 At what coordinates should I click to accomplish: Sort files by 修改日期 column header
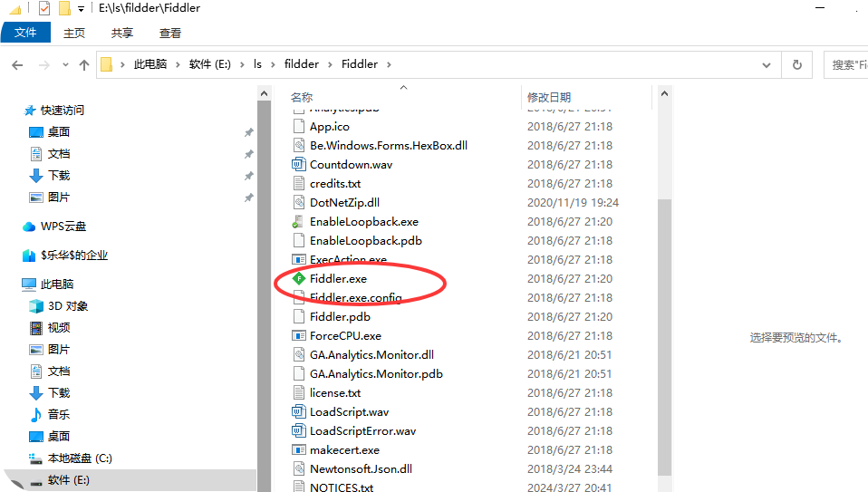pyautogui.click(x=548, y=98)
